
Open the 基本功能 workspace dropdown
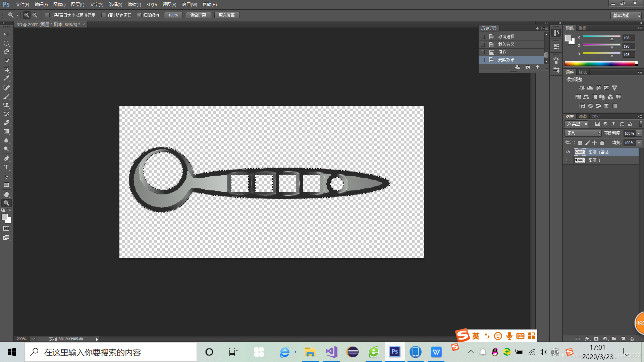tap(626, 15)
